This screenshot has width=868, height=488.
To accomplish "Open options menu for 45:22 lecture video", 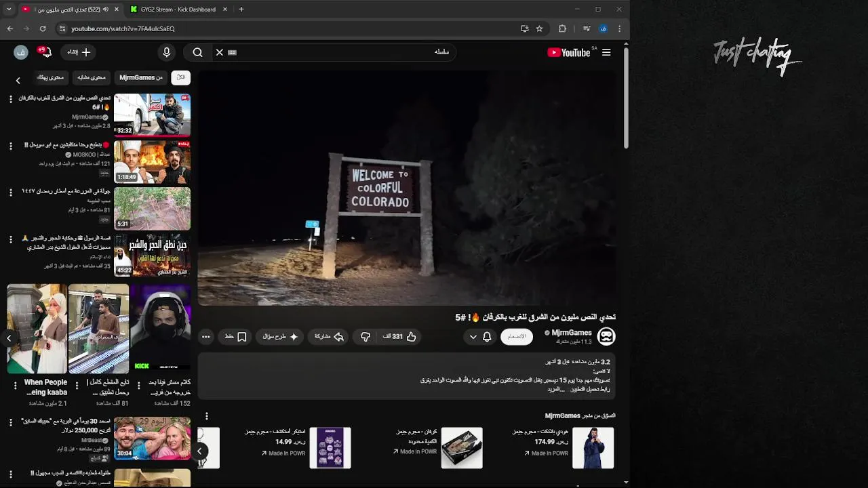I will (10, 239).
